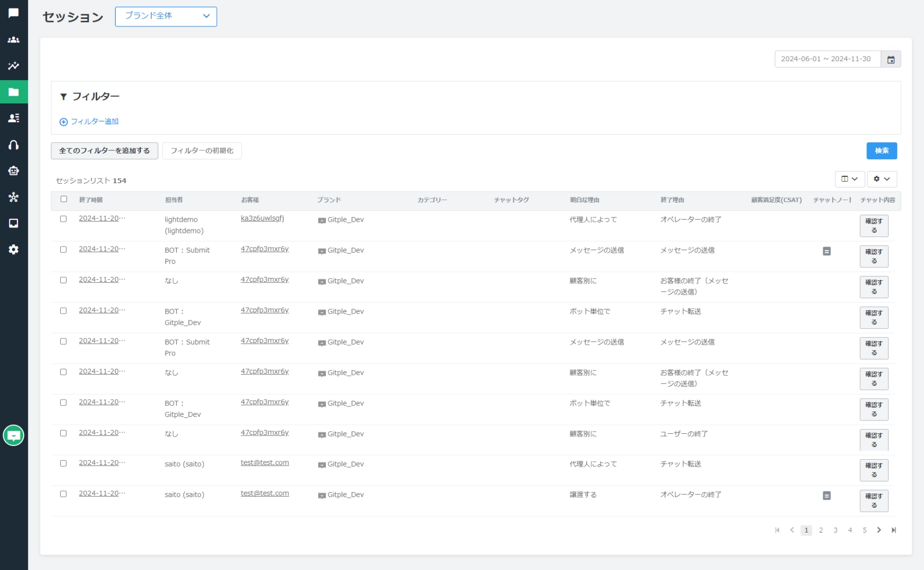Open the calendar date picker icon
The height and width of the screenshot is (570, 924).
click(x=891, y=59)
